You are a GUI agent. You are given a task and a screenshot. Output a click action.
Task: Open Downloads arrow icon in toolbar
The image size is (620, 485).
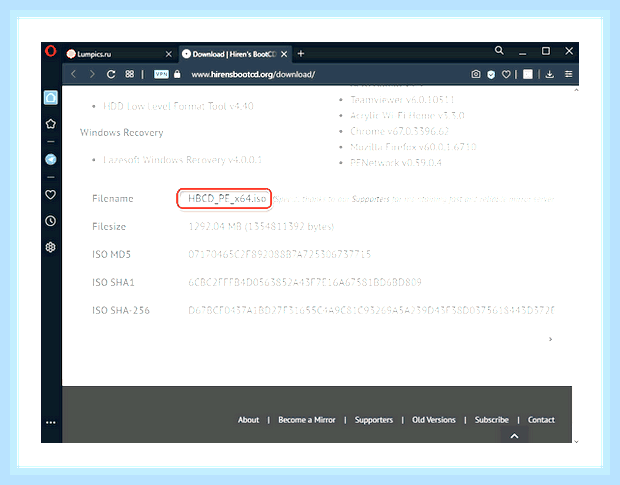pyautogui.click(x=550, y=74)
